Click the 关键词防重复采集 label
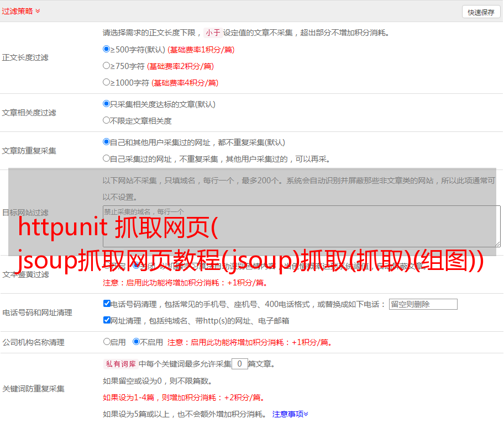This screenshot has height=424, width=504. click(x=33, y=389)
